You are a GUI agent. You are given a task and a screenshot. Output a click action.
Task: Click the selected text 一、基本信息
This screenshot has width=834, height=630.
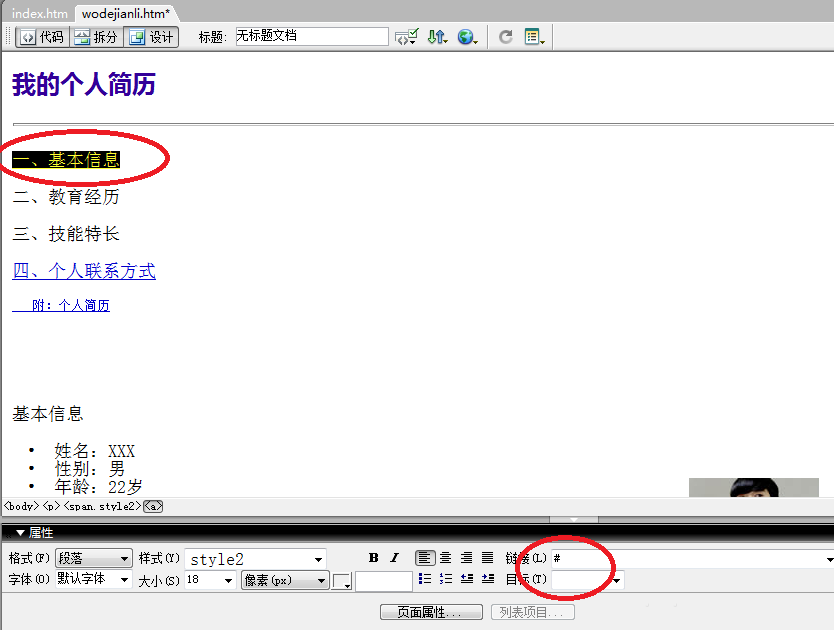(x=66, y=160)
